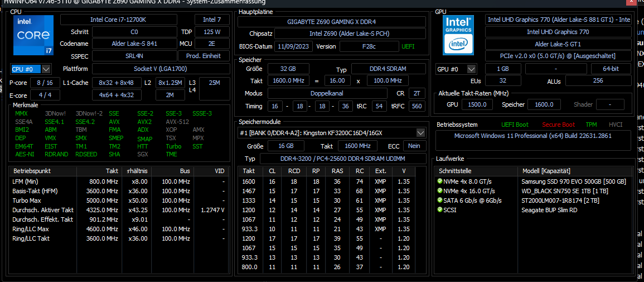Click the PCIe v2.0 x0 bus field
The width and height of the screenshot is (644, 282).
coord(558,56)
